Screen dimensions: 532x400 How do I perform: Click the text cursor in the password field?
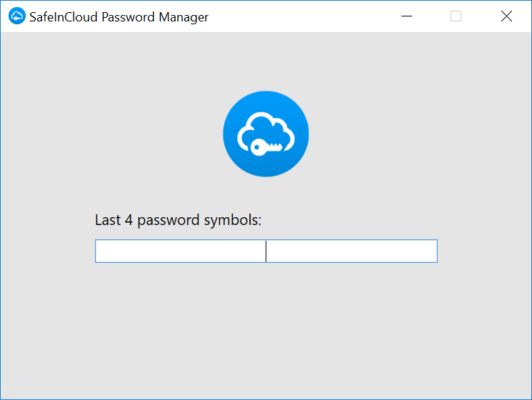(x=266, y=251)
